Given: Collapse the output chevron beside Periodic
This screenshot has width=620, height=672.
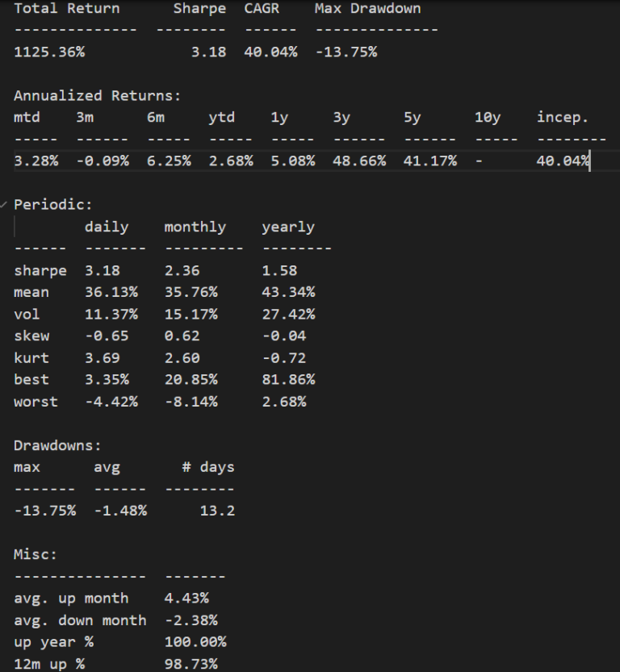Looking at the screenshot, I should (x=6, y=205).
